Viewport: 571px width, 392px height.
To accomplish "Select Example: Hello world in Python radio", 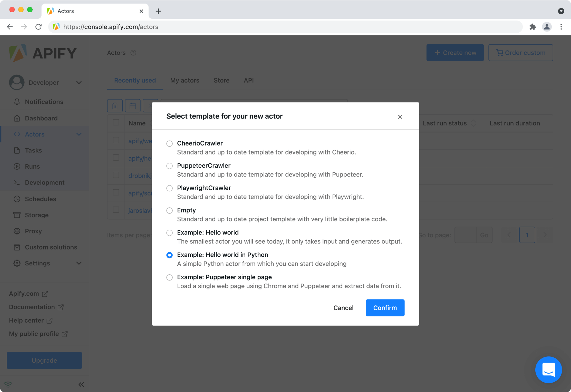I will [x=170, y=255].
